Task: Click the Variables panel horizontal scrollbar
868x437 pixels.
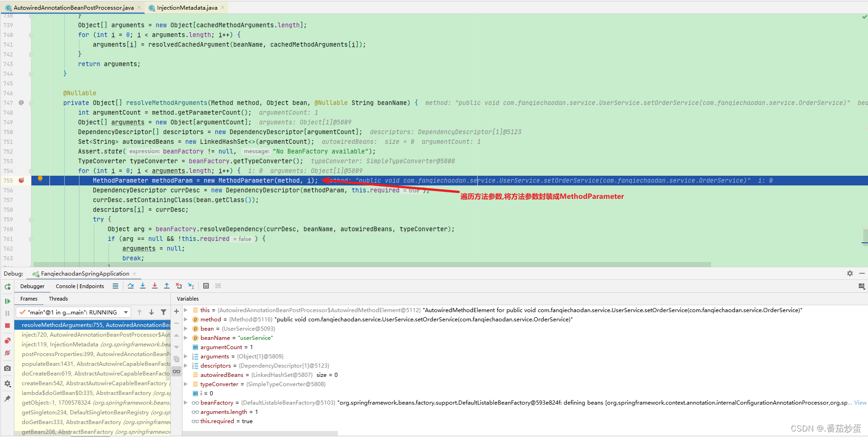Action: tap(261, 433)
